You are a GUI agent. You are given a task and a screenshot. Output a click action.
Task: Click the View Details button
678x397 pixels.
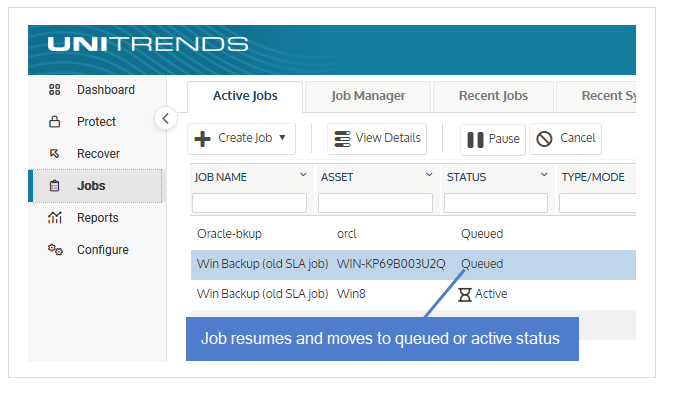click(377, 139)
